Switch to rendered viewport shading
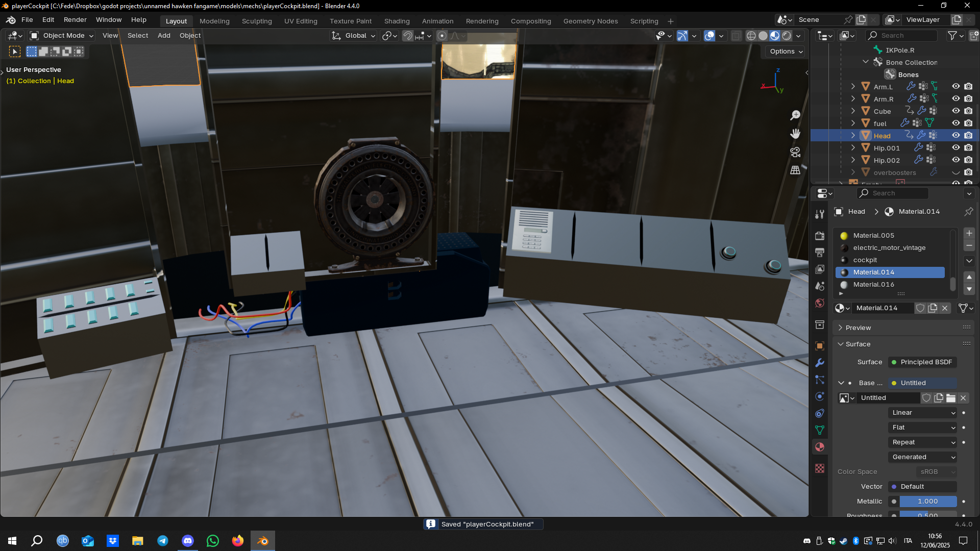The width and height of the screenshot is (980, 551). [x=787, y=36]
